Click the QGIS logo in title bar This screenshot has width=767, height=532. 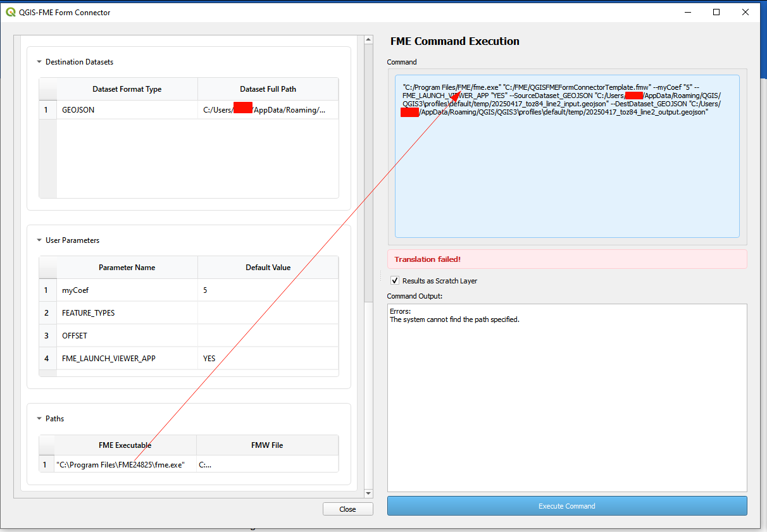[x=11, y=12]
